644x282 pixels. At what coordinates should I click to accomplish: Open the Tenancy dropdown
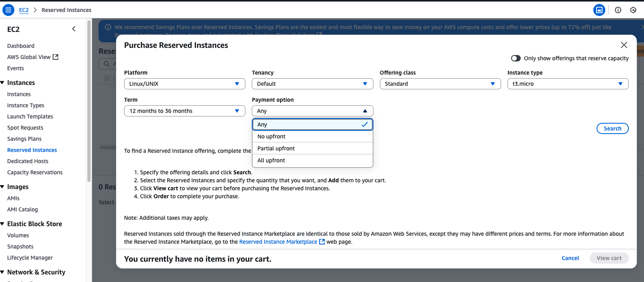(312, 84)
